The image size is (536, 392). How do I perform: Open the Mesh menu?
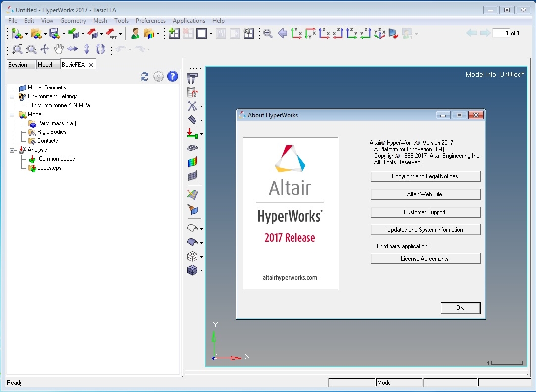(x=100, y=20)
